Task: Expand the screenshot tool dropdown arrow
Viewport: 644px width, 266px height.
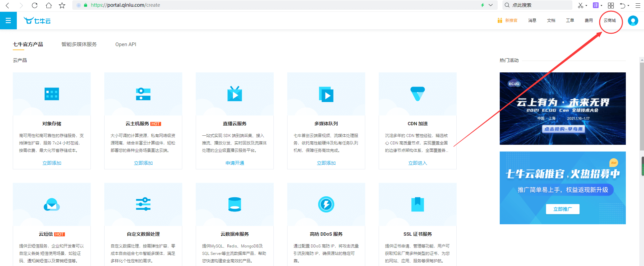Action: click(x=586, y=5)
